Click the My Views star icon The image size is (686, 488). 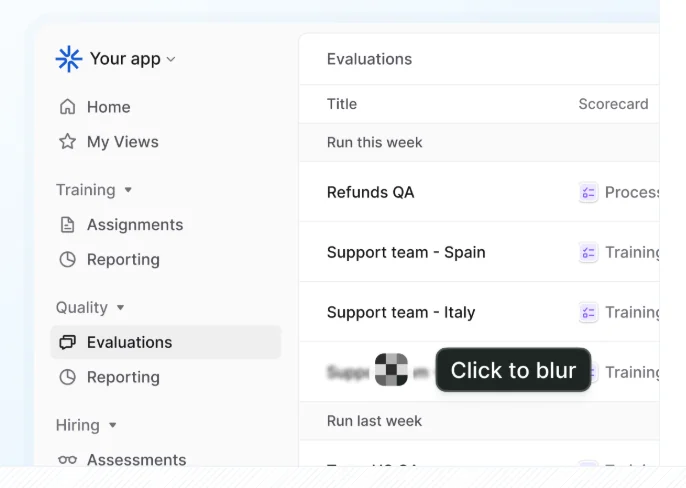[67, 141]
